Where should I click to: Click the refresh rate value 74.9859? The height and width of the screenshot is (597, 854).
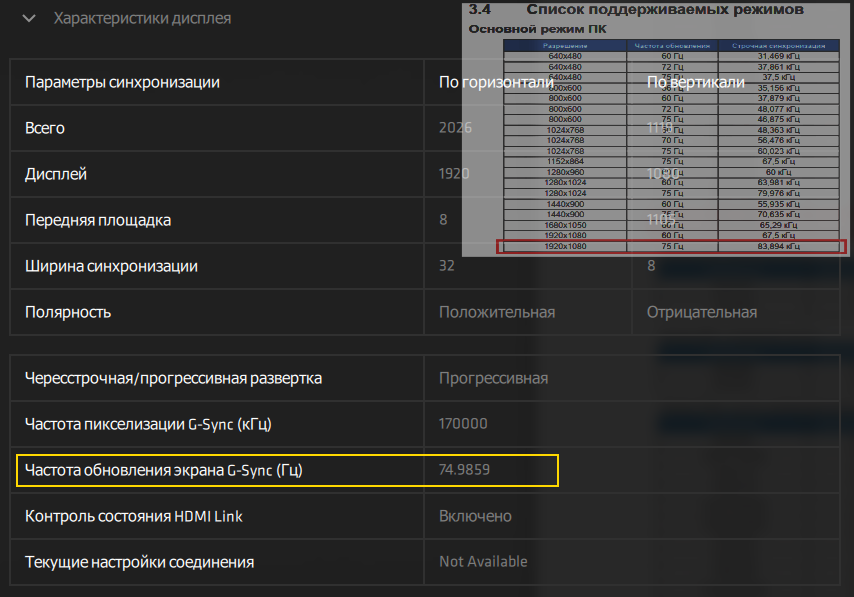click(x=464, y=470)
